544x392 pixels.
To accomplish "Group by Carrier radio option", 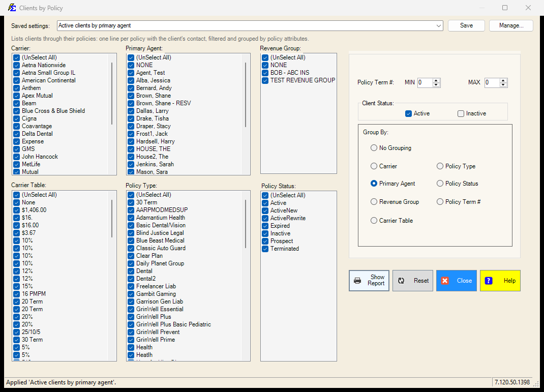I will [374, 166].
